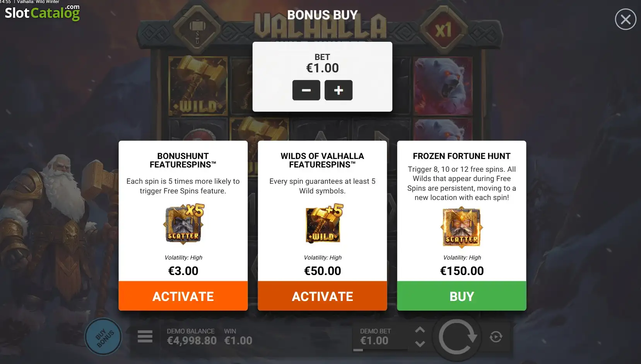Lower demo bet with down chevron
Image resolution: width=641 pixels, height=364 pixels.
pyautogui.click(x=420, y=344)
